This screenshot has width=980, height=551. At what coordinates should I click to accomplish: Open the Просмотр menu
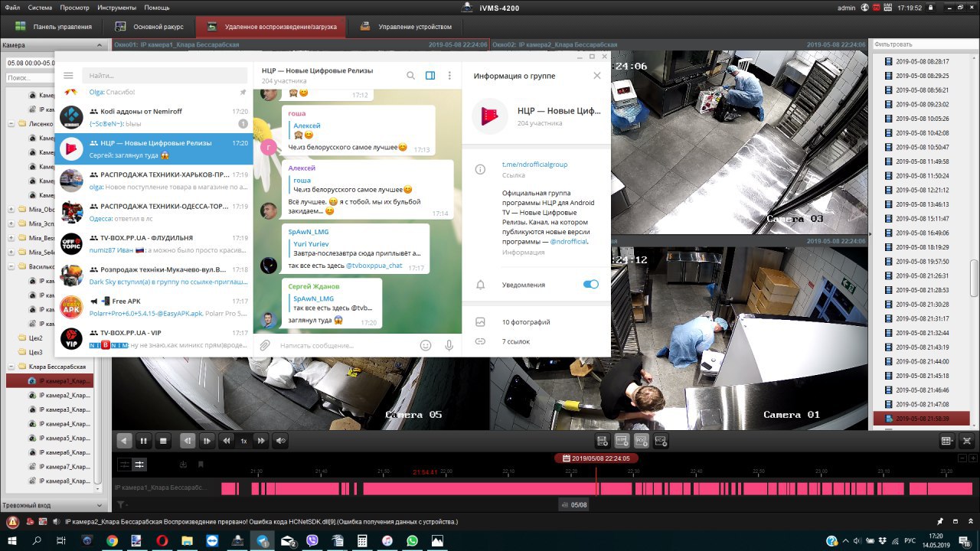click(74, 7)
